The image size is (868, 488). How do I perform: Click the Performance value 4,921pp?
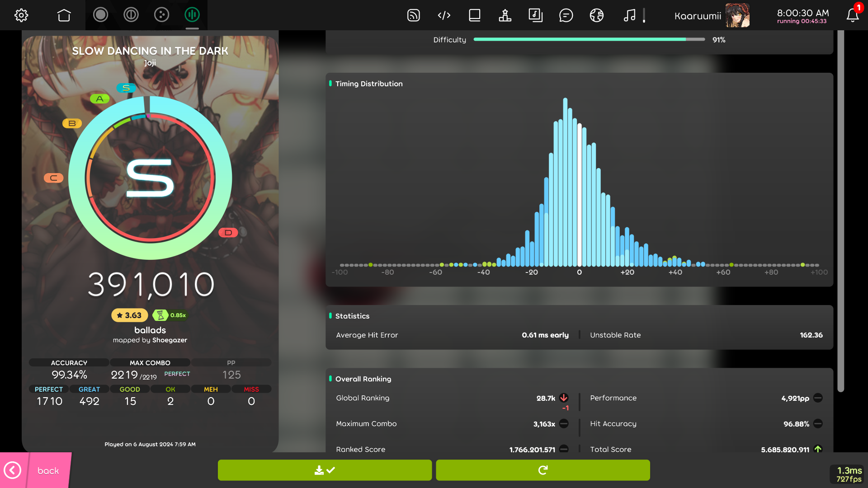pos(795,398)
